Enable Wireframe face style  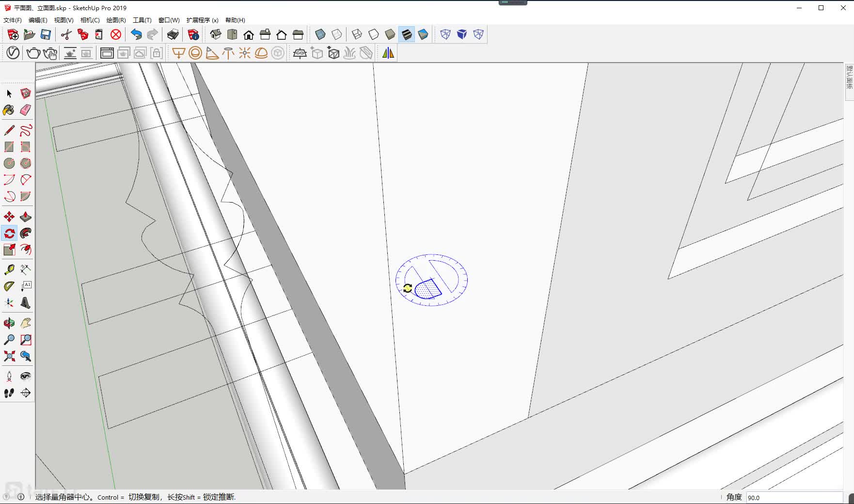coord(357,34)
